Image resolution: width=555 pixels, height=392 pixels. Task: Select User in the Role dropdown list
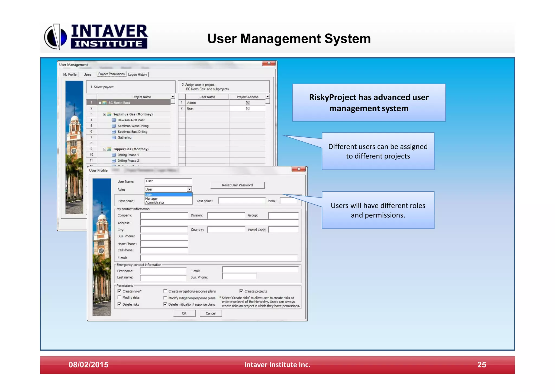click(169, 195)
